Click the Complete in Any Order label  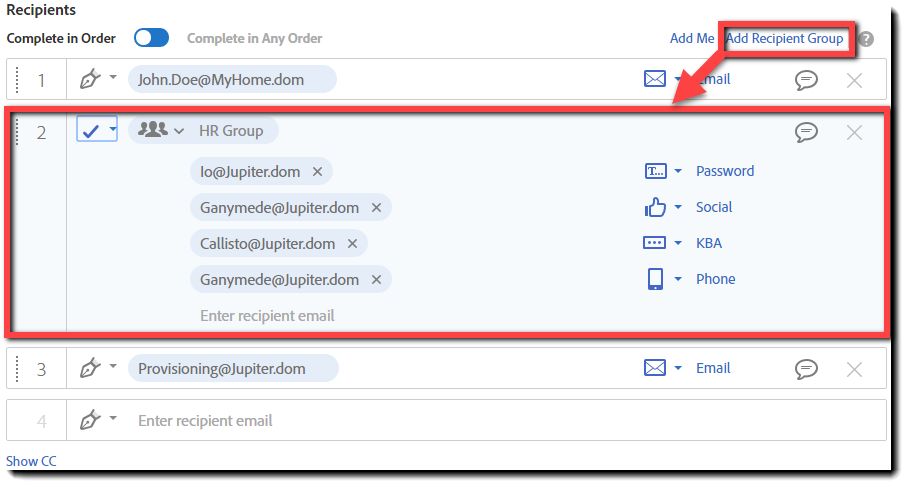coord(254,38)
